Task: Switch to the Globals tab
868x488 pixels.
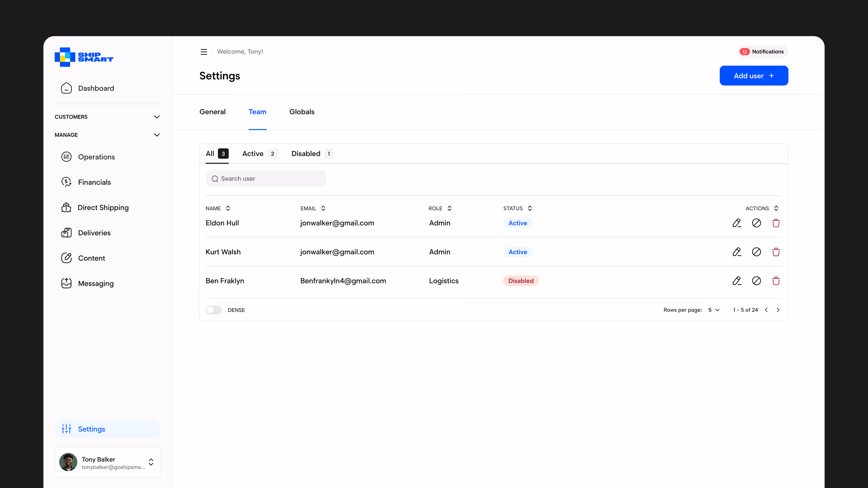Action: tap(302, 112)
